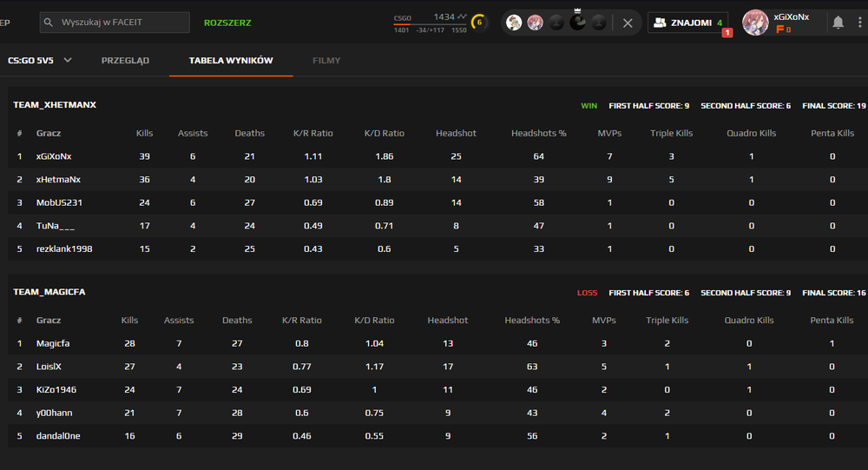Click Kills column header of TEAM_XHETMANX

click(144, 133)
